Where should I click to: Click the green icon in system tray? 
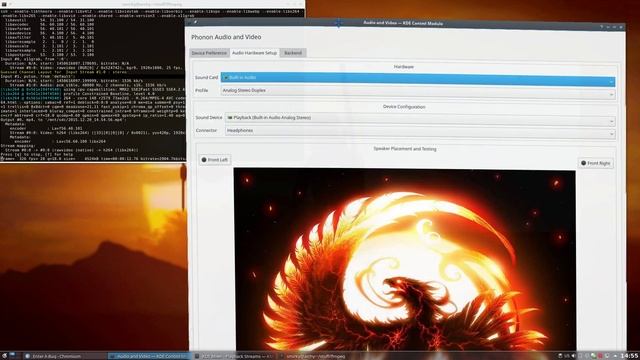(593, 356)
